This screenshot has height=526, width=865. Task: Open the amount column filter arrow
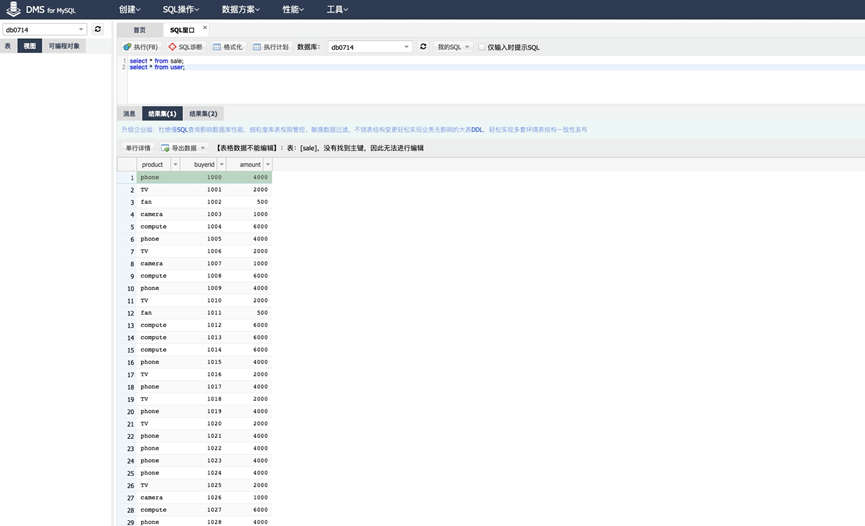point(268,164)
